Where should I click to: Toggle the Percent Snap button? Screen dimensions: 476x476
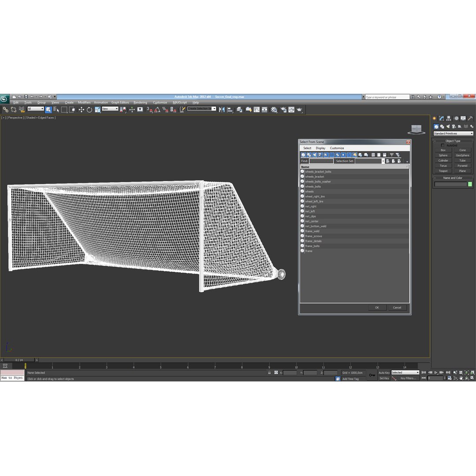pyautogui.click(x=165, y=110)
